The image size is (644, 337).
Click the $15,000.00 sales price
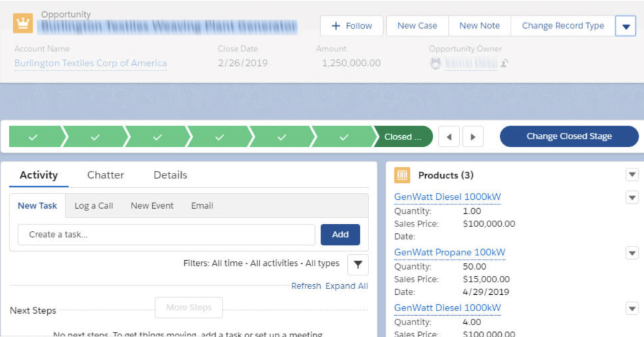click(486, 279)
